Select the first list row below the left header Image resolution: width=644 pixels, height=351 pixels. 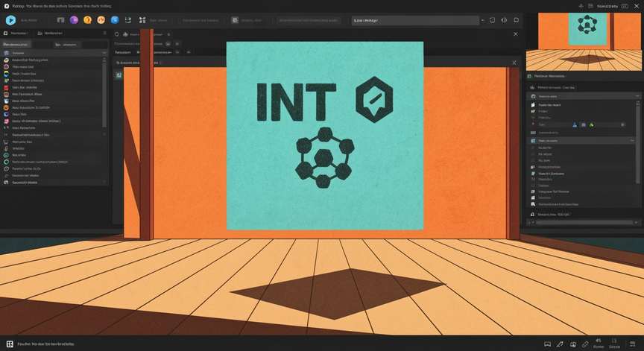pyautogui.click(x=53, y=60)
